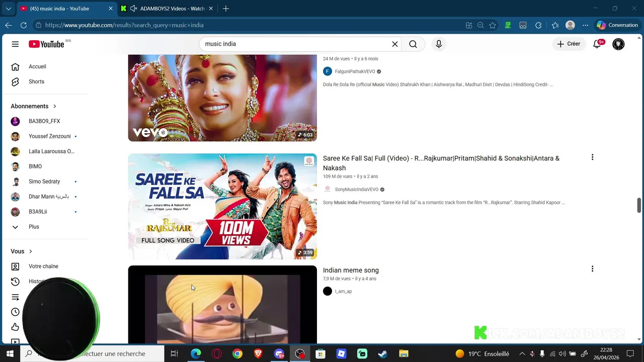This screenshot has height=362, width=644.
Task: Open Opera from the taskbar
Action: (x=217, y=354)
